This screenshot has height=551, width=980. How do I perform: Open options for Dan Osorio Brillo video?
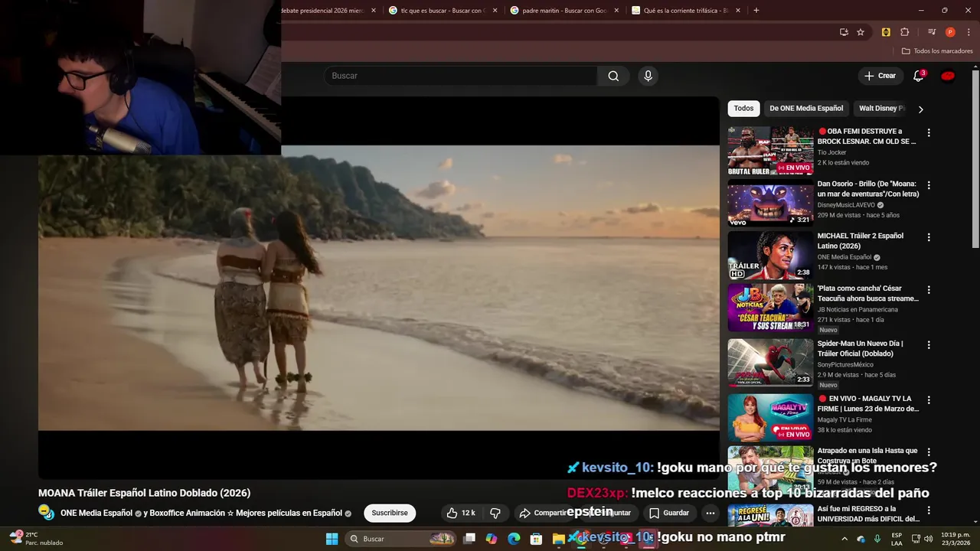(929, 185)
